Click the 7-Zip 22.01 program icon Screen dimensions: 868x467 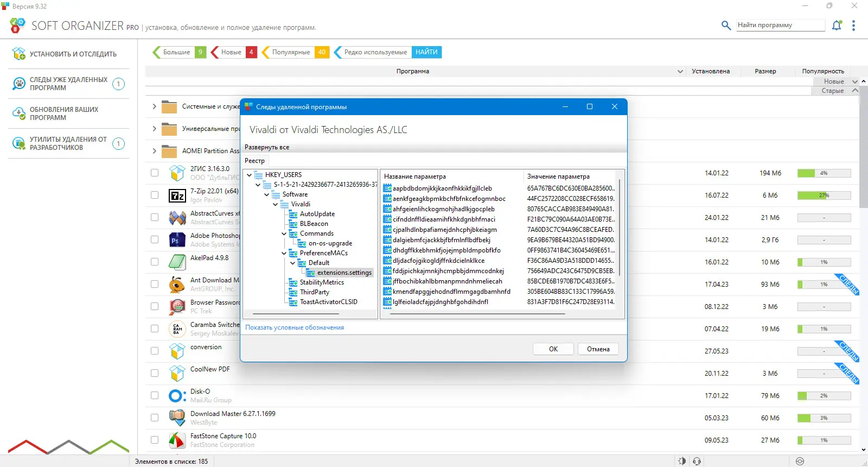[177, 195]
